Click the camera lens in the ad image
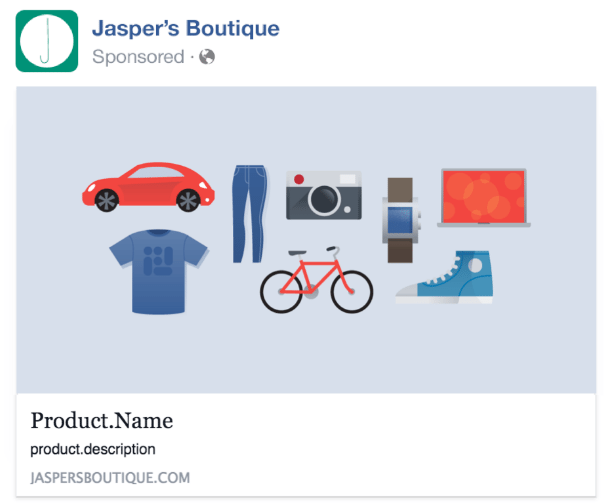Image resolution: width=604 pixels, height=504 pixels. [x=324, y=200]
